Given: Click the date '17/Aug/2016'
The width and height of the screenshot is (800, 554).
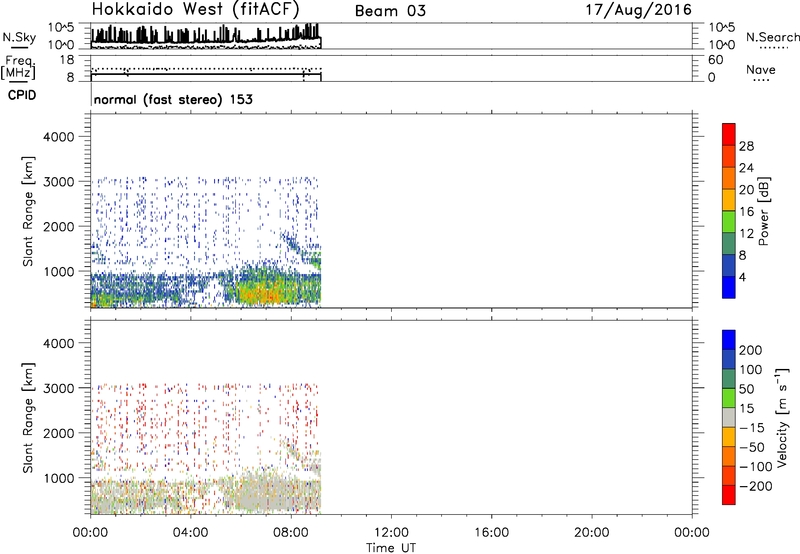Looking at the screenshot, I should (x=639, y=10).
